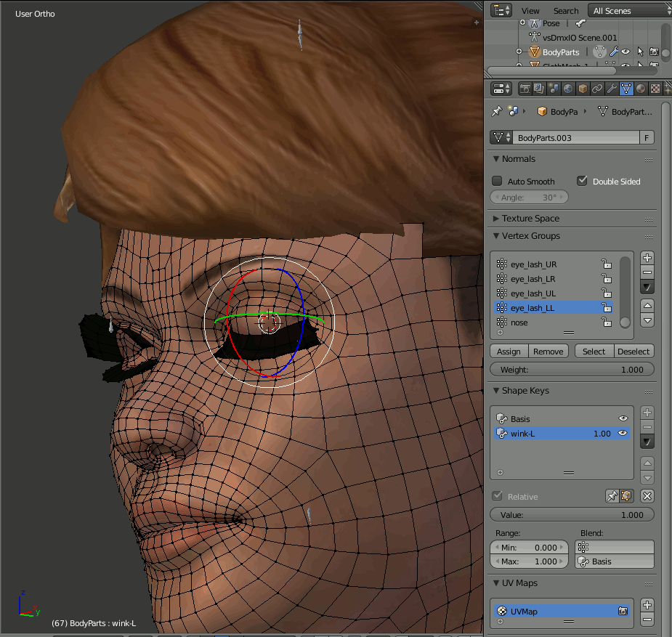The height and width of the screenshot is (637, 672).
Task: Open the Material properties sphere icon
Action: point(641,89)
